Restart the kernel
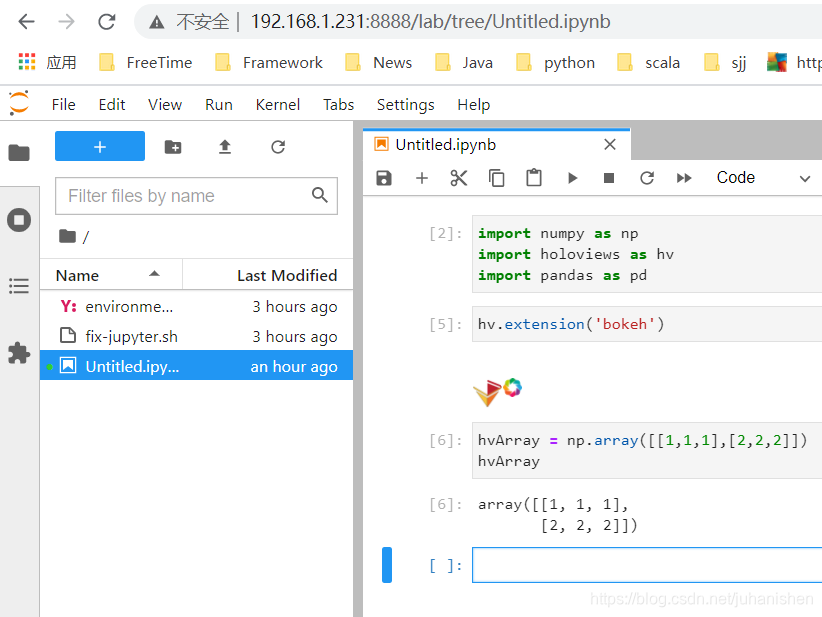This screenshot has height=617, width=822. 647,178
